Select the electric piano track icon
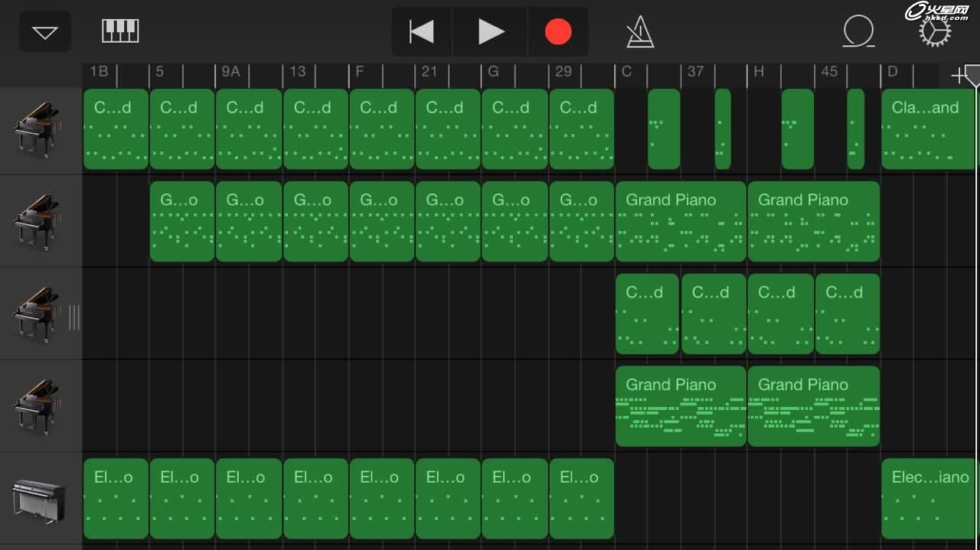 38,500
